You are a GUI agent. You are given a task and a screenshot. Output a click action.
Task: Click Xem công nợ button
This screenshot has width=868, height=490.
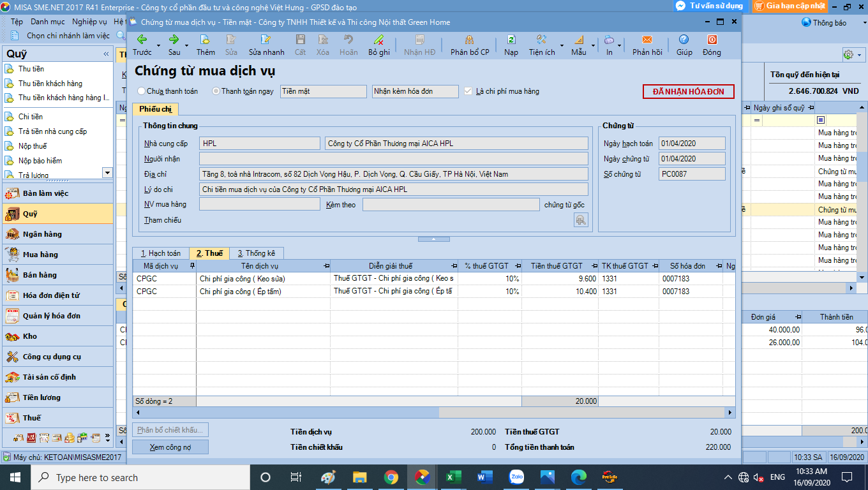point(170,447)
